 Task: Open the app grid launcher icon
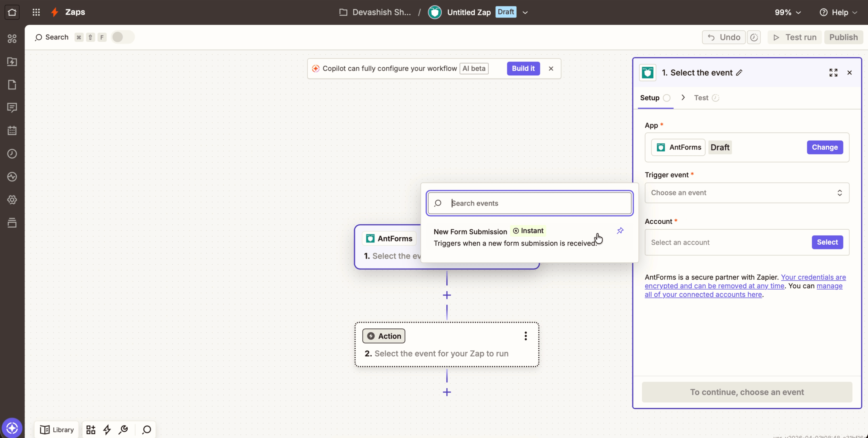coord(36,12)
